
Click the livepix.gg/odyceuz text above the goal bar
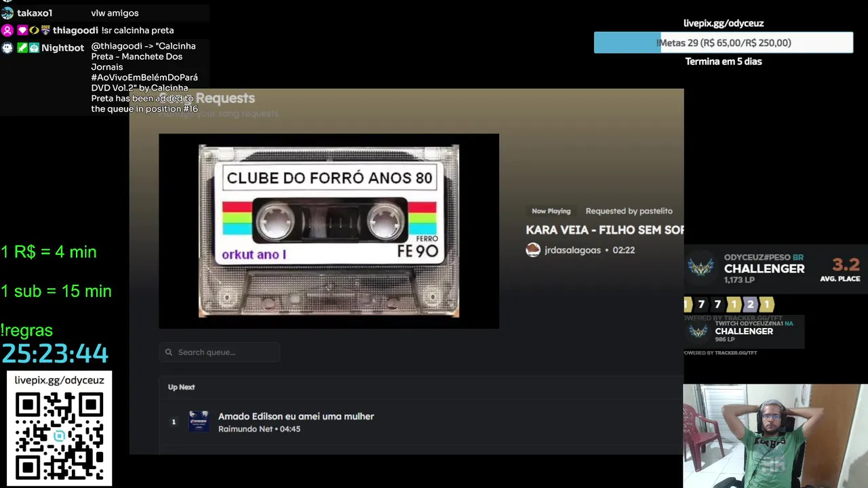[x=724, y=23]
